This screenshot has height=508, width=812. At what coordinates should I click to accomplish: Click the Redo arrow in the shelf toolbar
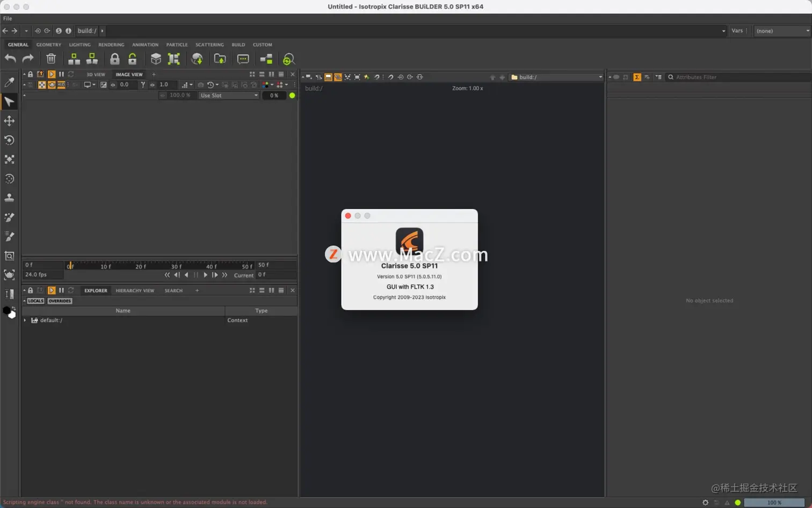28,59
